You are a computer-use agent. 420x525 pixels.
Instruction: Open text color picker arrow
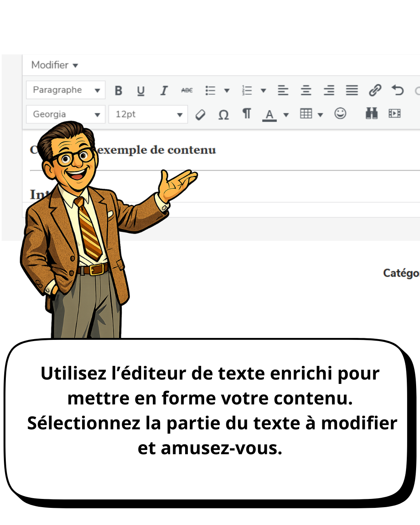286,115
